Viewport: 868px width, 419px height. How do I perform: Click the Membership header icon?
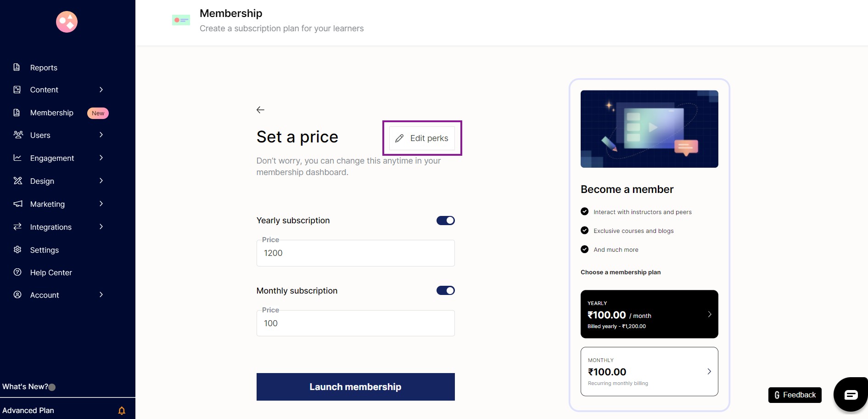tap(181, 20)
